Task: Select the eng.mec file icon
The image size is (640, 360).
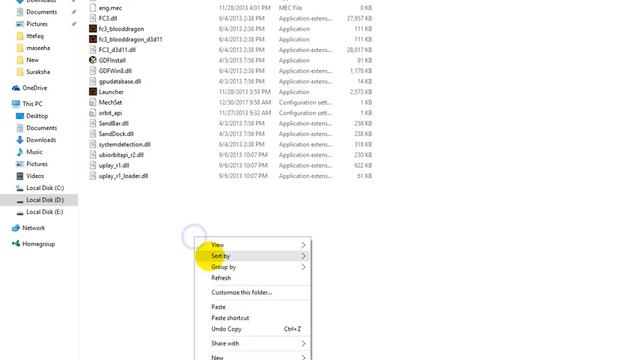Action: tap(93, 8)
